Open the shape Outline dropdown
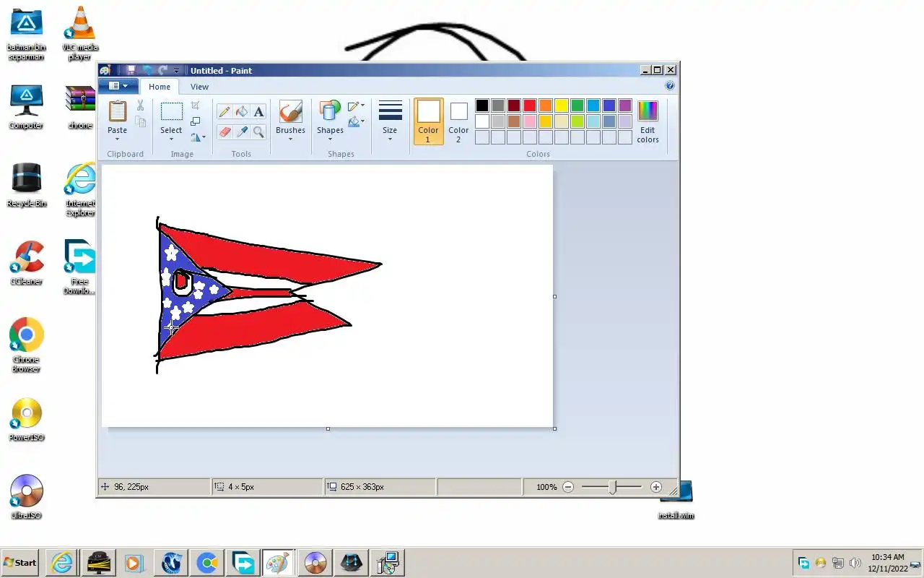 (356, 105)
